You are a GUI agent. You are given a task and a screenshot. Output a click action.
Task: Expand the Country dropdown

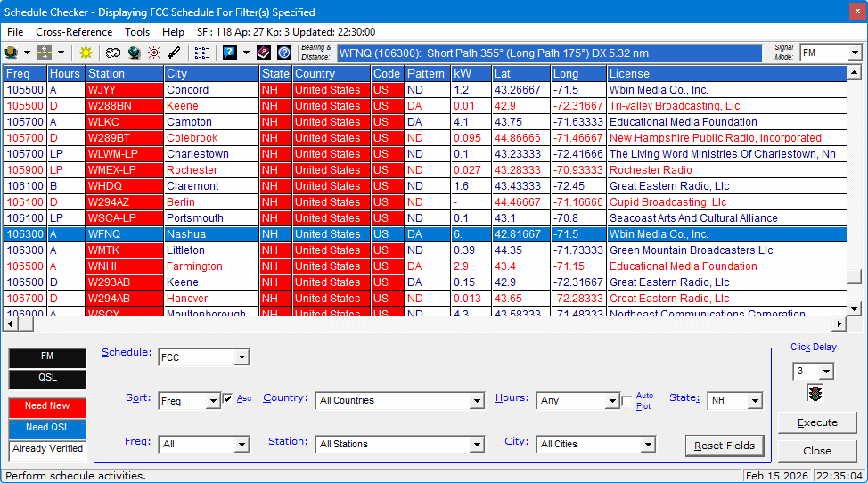(x=477, y=401)
